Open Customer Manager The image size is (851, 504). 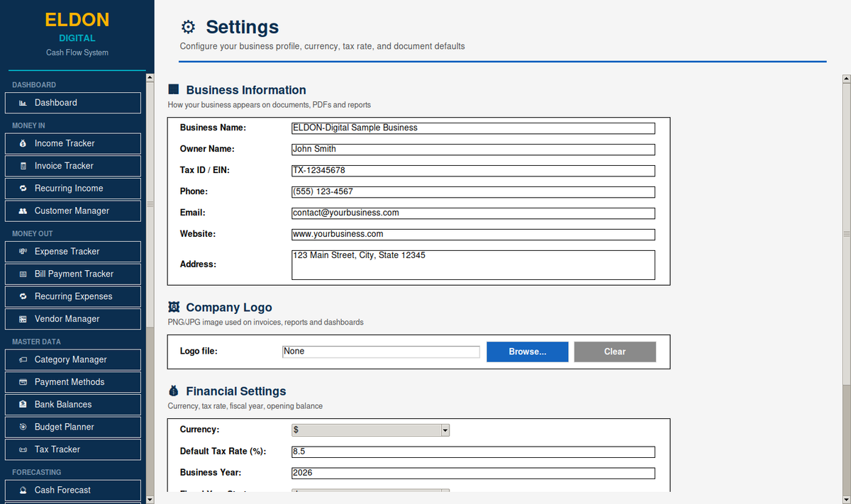[73, 211]
